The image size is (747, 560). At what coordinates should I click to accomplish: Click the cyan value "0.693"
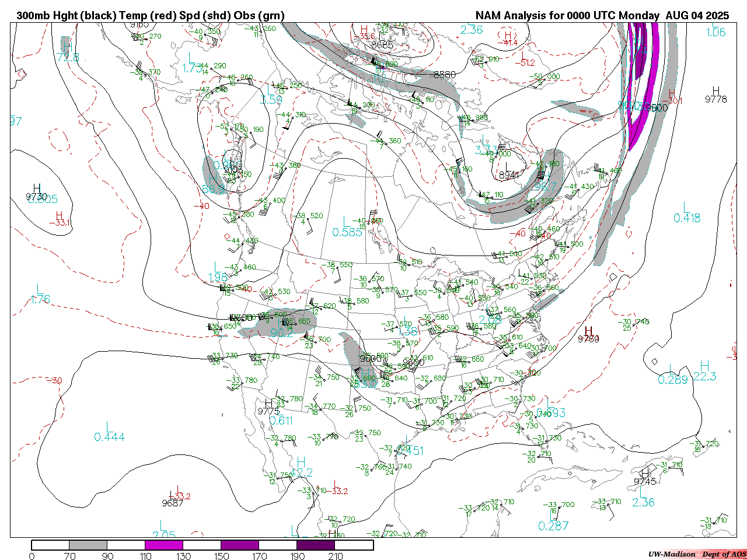551,413
